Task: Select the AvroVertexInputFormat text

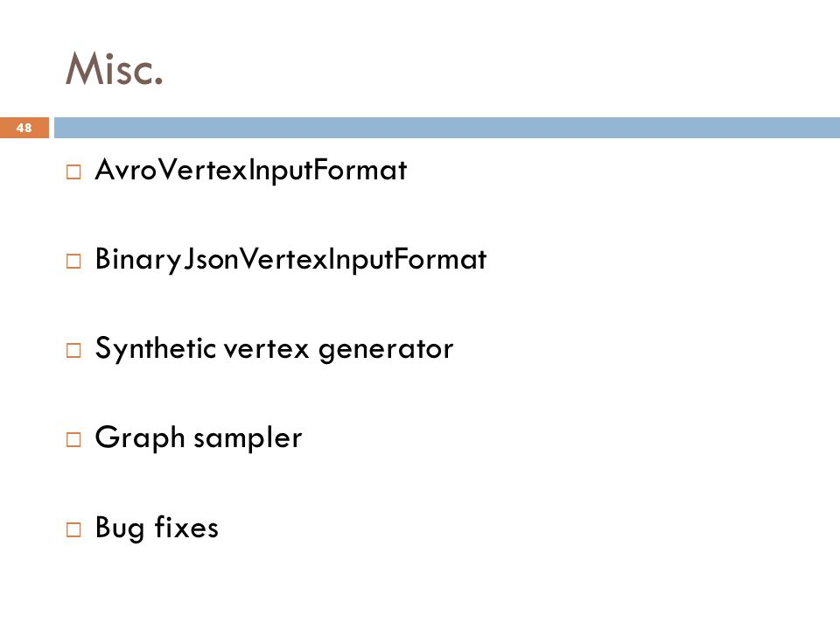Action: [x=251, y=171]
